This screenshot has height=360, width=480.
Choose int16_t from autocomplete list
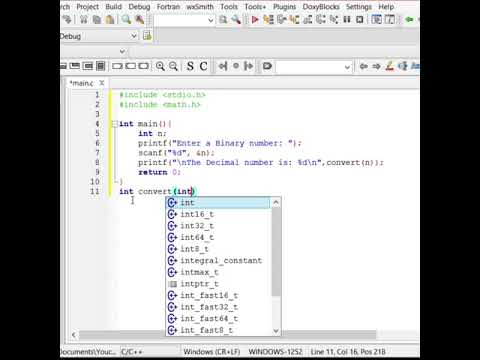tap(218, 214)
